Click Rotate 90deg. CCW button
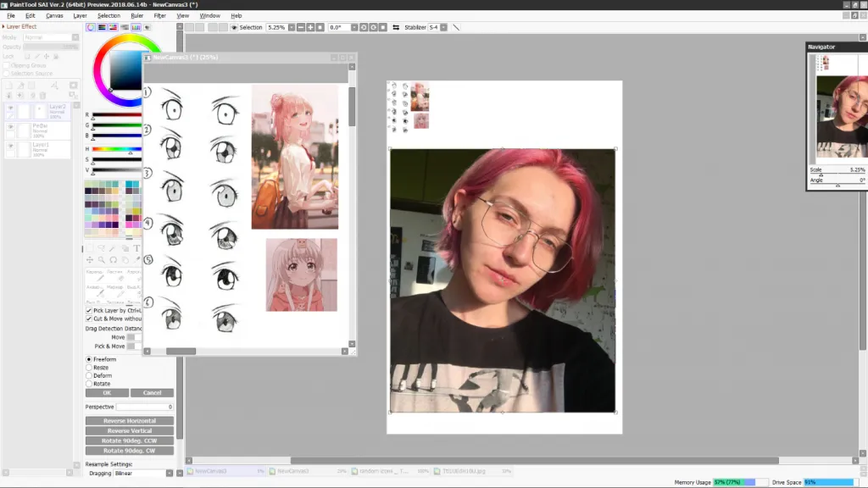The width and height of the screenshot is (868, 488). point(130,441)
